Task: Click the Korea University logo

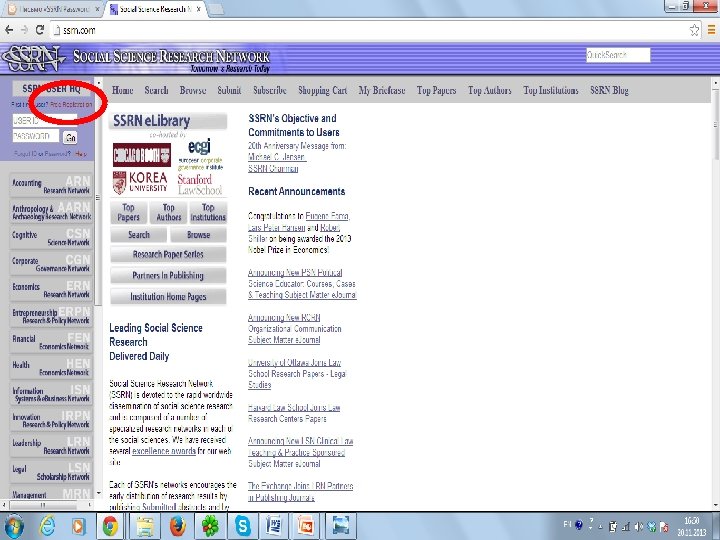Action: [x=140, y=182]
